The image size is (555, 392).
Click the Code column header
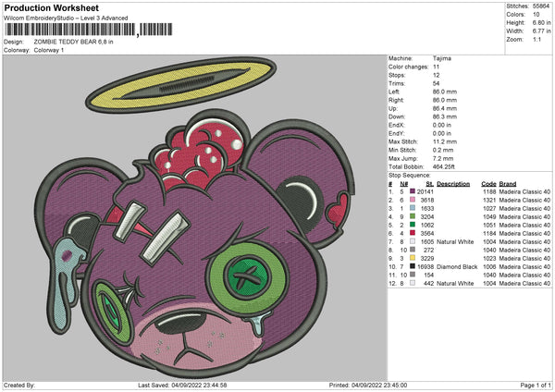point(488,184)
